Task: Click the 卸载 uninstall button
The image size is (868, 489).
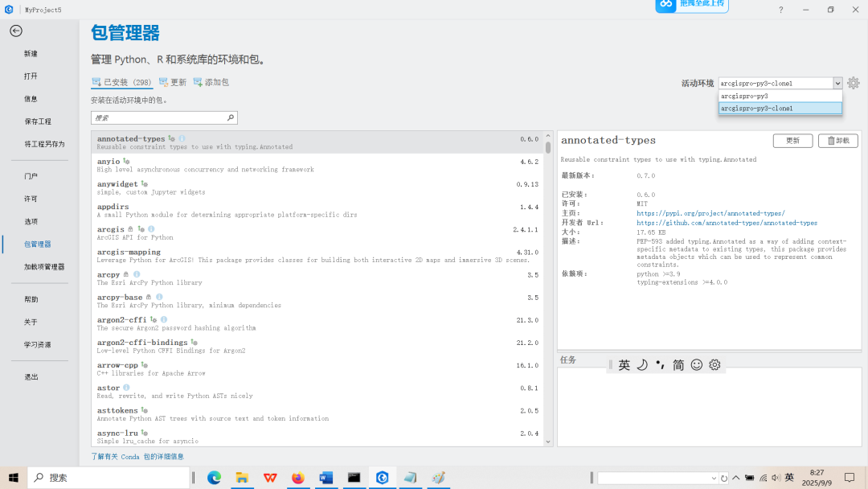Action: coord(838,141)
